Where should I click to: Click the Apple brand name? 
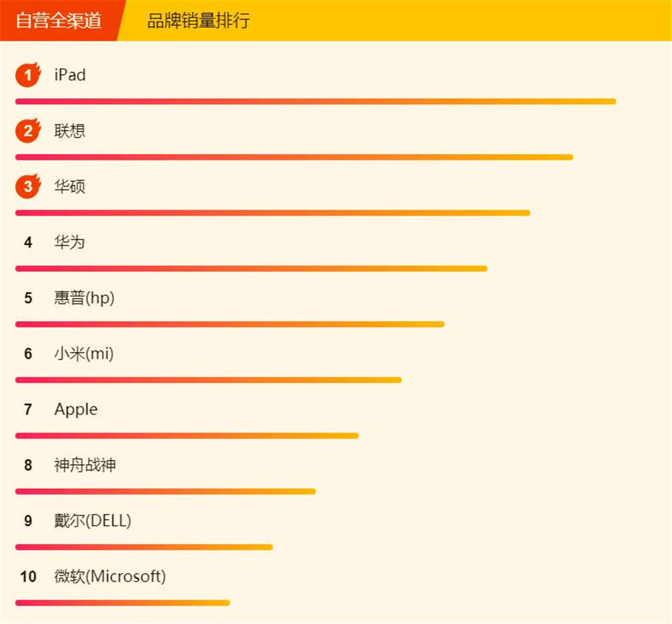pyautogui.click(x=75, y=409)
